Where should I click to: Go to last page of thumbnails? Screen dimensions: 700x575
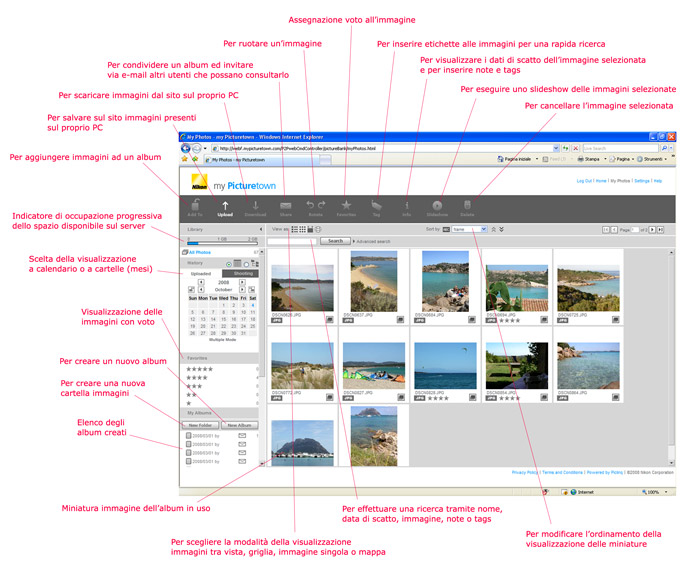tap(661, 230)
